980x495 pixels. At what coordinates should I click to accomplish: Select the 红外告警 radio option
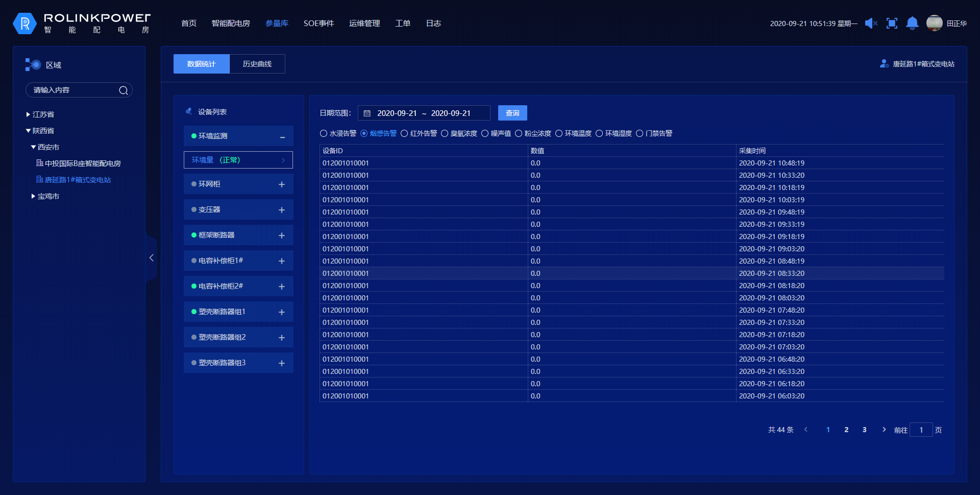[404, 133]
